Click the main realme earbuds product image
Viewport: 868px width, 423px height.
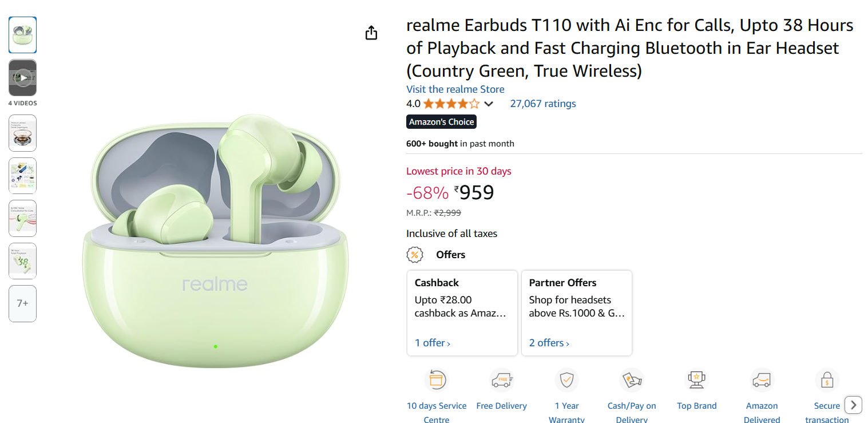[x=215, y=240]
